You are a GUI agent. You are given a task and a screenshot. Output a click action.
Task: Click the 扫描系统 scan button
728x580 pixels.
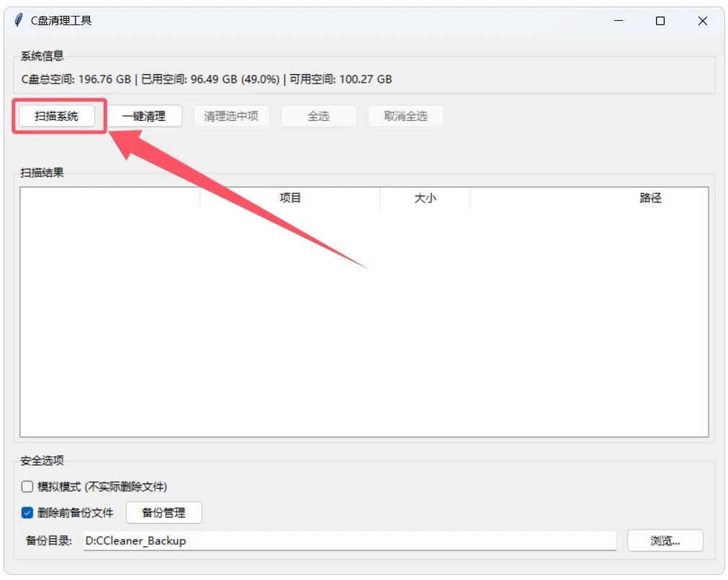pos(57,116)
